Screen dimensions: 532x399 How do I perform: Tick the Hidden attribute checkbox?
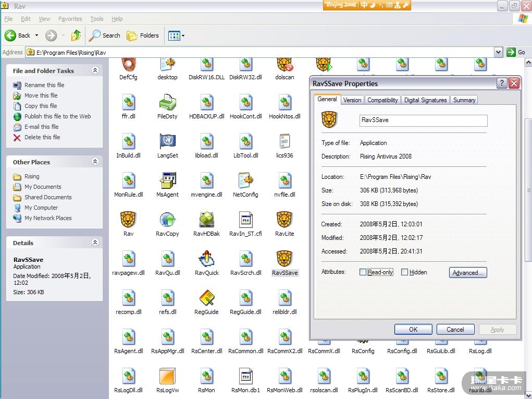(x=404, y=272)
